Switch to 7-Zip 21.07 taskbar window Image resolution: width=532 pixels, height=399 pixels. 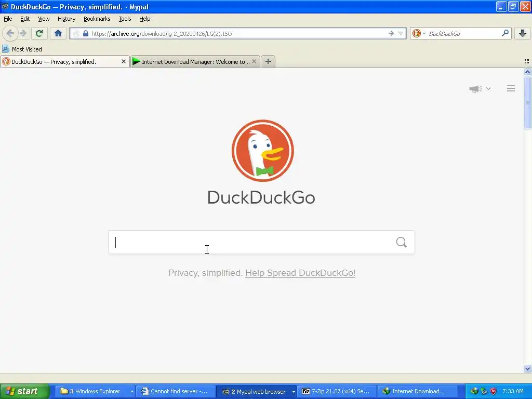point(337,391)
